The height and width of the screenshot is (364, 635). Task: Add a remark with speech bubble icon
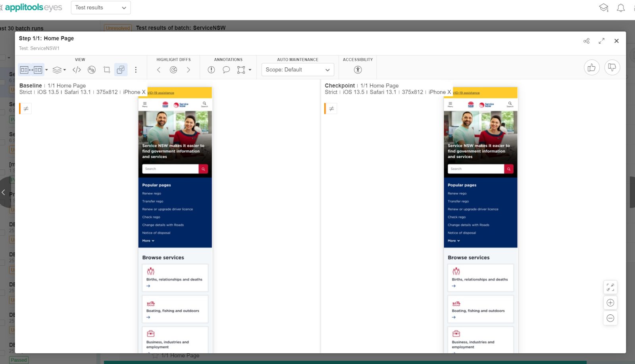pyautogui.click(x=226, y=70)
